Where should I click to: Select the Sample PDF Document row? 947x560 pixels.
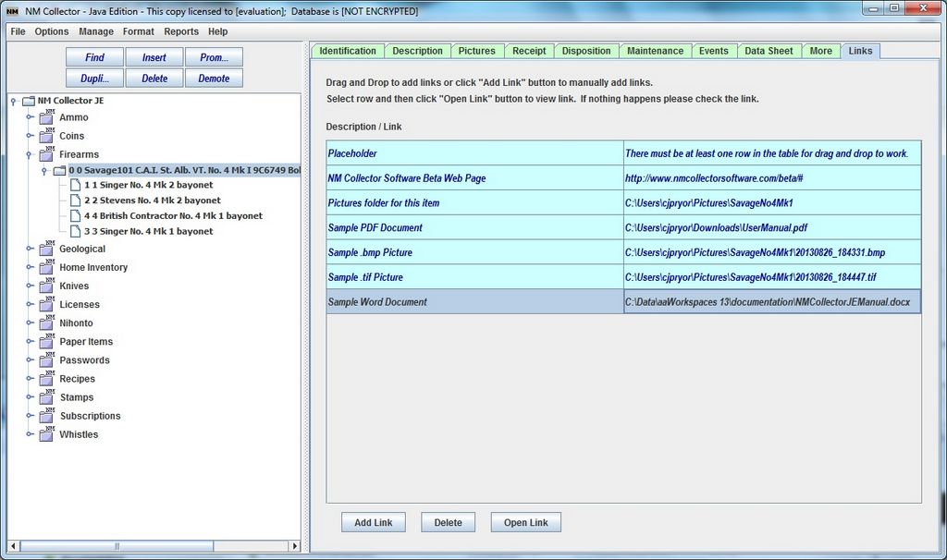[x=474, y=227]
